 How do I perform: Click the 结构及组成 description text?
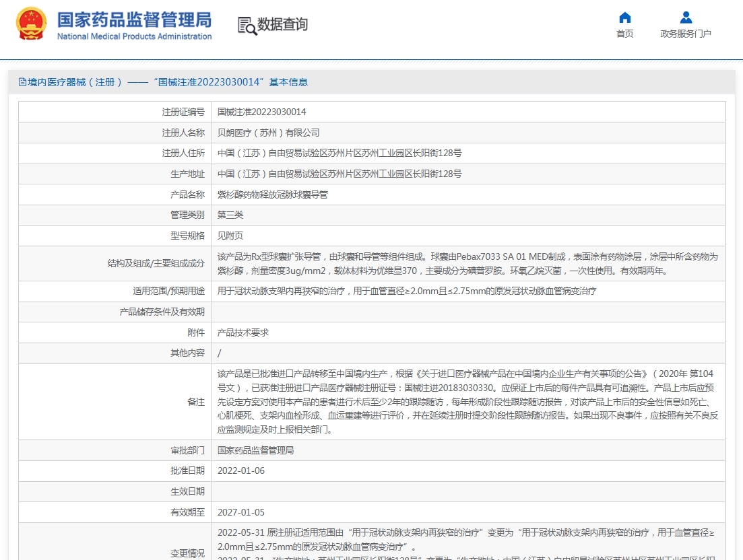(467, 264)
